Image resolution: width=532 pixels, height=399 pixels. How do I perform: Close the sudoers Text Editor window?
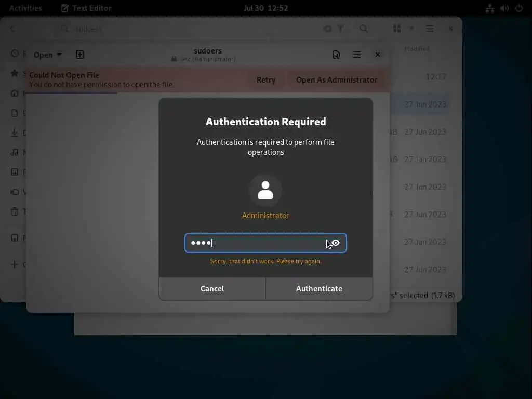[x=377, y=55]
